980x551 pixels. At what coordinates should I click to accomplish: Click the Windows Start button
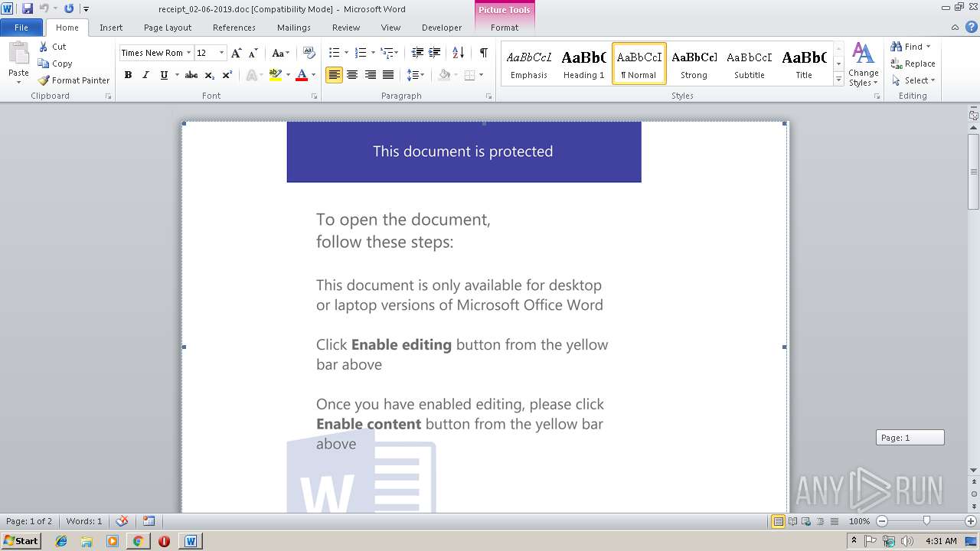(x=21, y=541)
